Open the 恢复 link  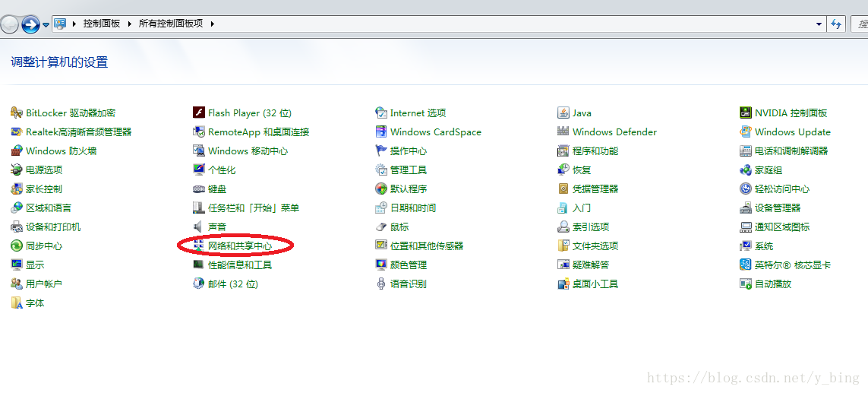[582, 170]
